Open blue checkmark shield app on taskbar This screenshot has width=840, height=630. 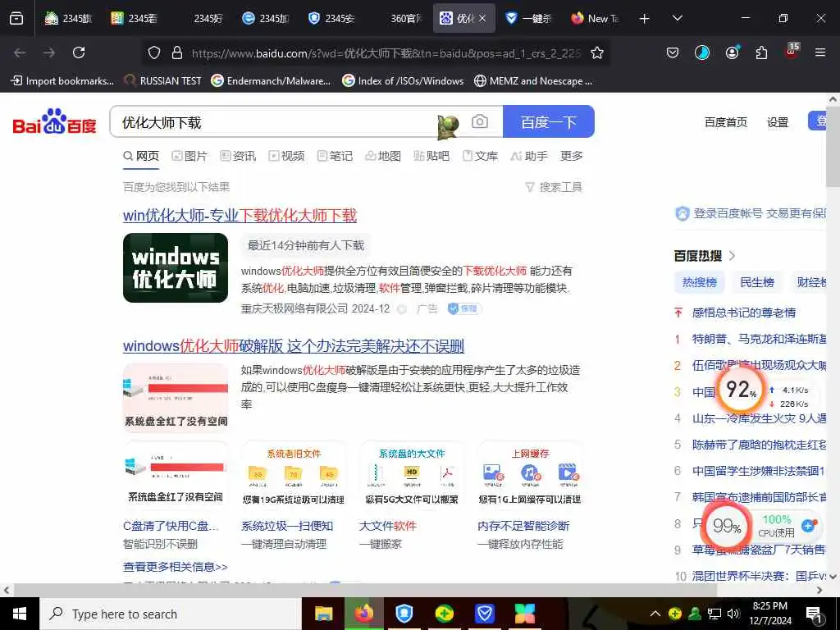coord(484,614)
